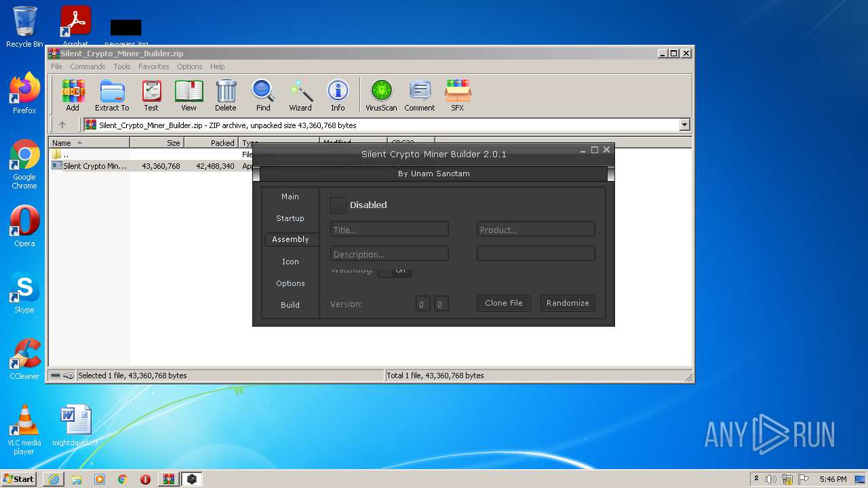Open Windows Explorer folder in taskbar
Screen dimensions: 868x488
pyautogui.click(x=77, y=479)
